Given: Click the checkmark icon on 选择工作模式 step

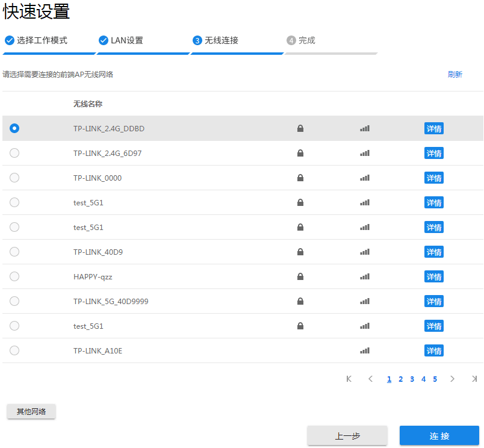Looking at the screenshot, I should [x=9, y=40].
